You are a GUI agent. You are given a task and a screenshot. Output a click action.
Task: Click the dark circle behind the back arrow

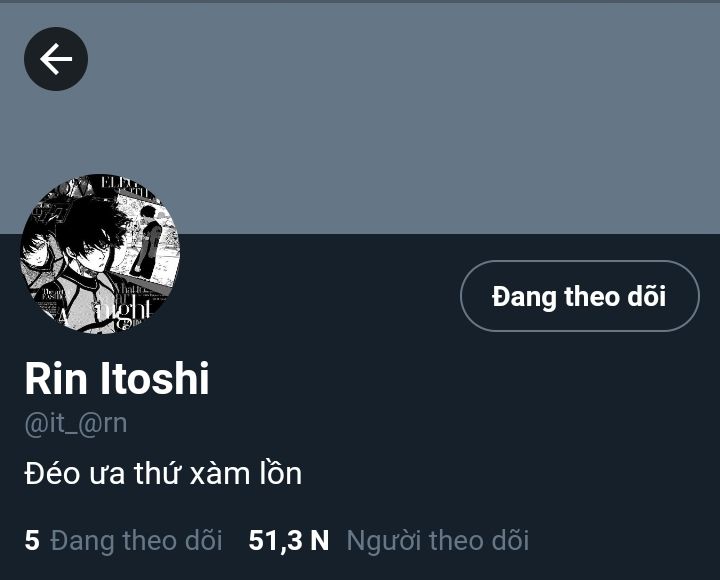56,59
